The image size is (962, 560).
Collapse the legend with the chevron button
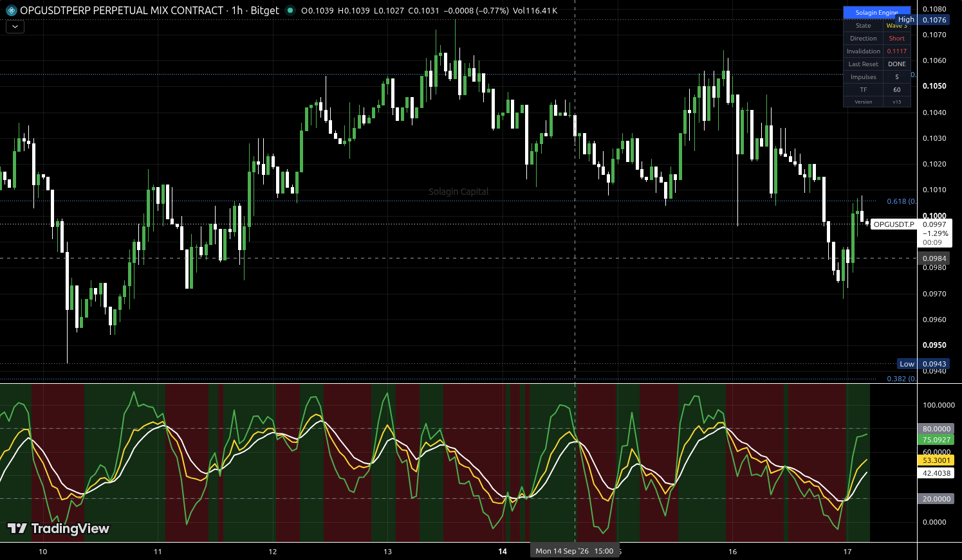point(15,27)
